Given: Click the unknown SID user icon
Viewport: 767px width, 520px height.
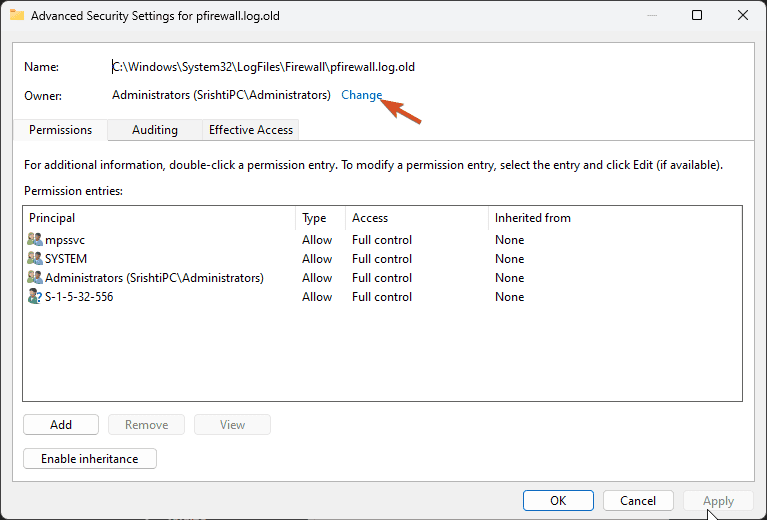Looking at the screenshot, I should pos(35,296).
